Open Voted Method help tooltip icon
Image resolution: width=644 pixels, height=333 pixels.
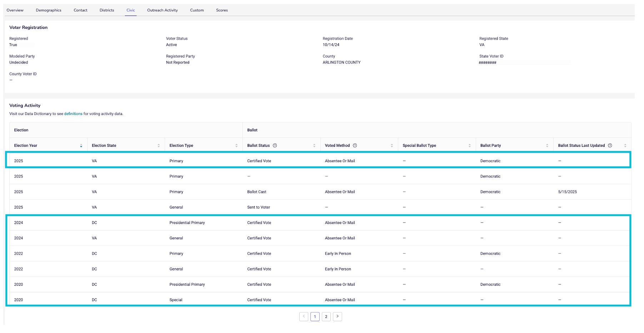(355, 145)
